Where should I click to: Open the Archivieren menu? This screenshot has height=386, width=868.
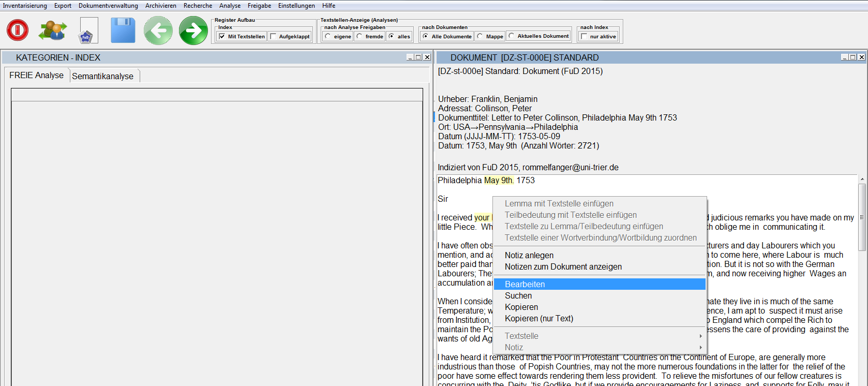(160, 6)
